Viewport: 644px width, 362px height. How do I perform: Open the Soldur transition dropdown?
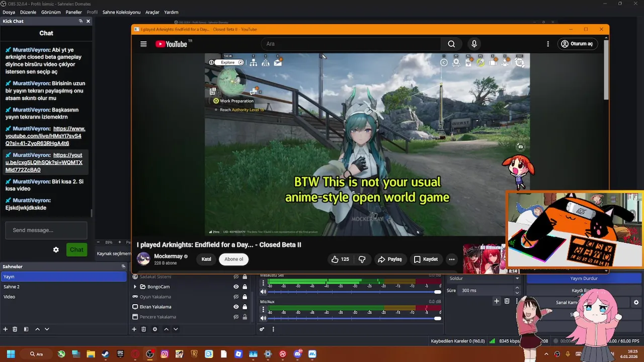(x=484, y=279)
